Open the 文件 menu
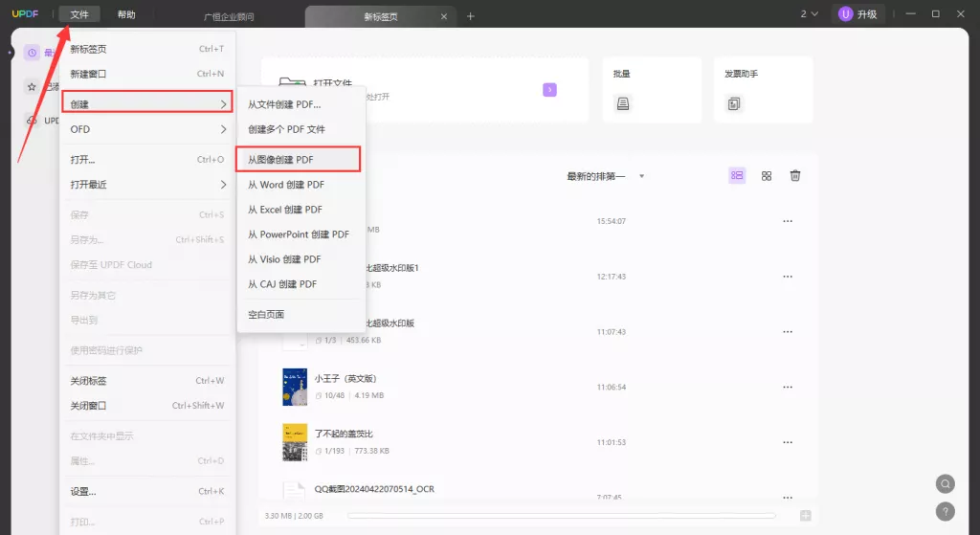Image resolution: width=980 pixels, height=535 pixels. [x=79, y=14]
